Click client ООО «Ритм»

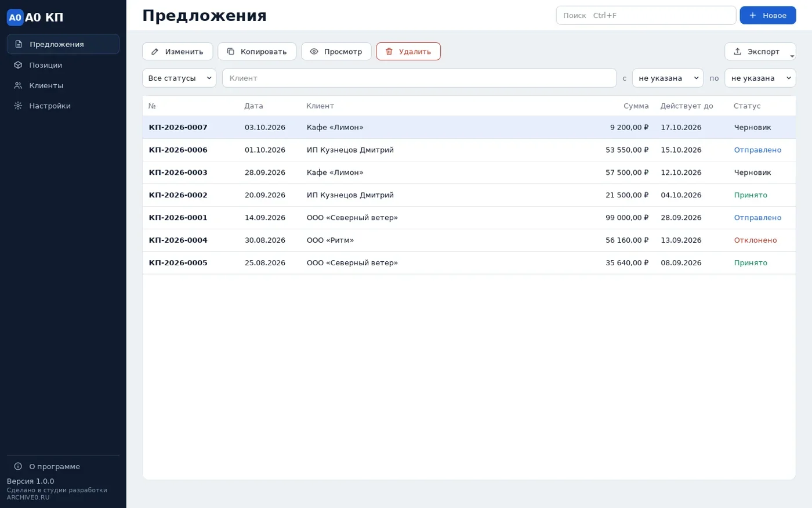pyautogui.click(x=330, y=240)
